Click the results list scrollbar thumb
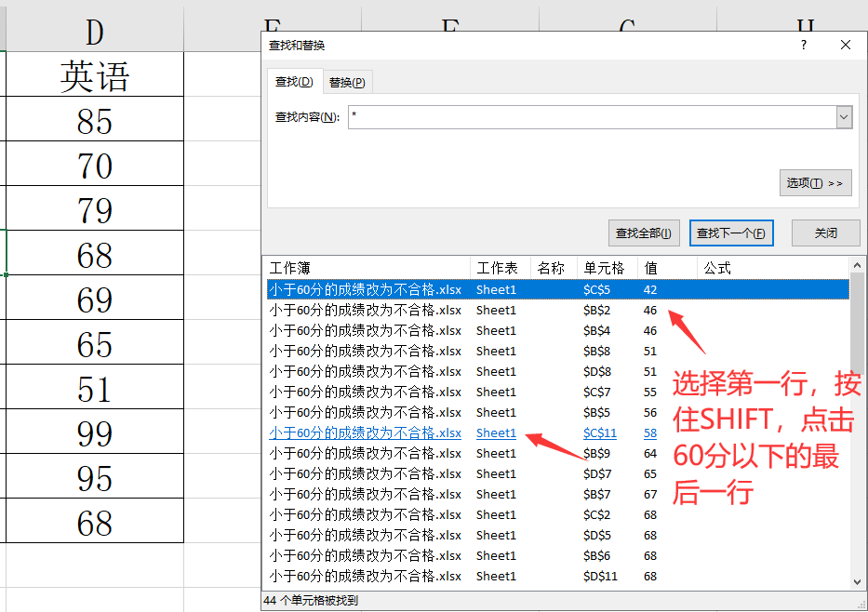Viewport: 868px width, 612px height. point(857,324)
